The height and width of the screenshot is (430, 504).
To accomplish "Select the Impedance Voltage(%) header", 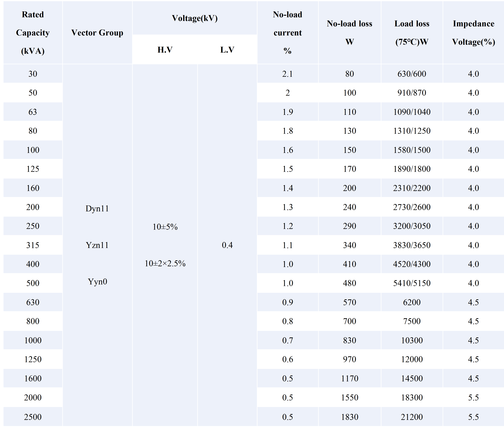I will pyautogui.click(x=473, y=33).
